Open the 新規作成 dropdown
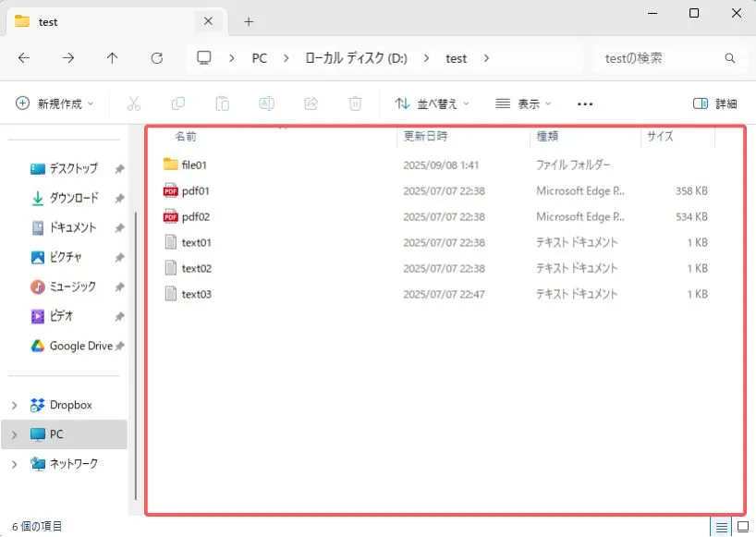This screenshot has width=756, height=537. pos(55,104)
